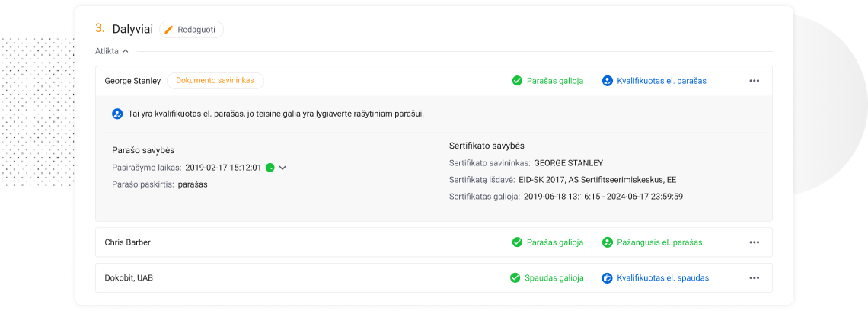Click the blue qualified signature icon for George Stanley
Viewport: 868px width, 311px height.
(608, 81)
